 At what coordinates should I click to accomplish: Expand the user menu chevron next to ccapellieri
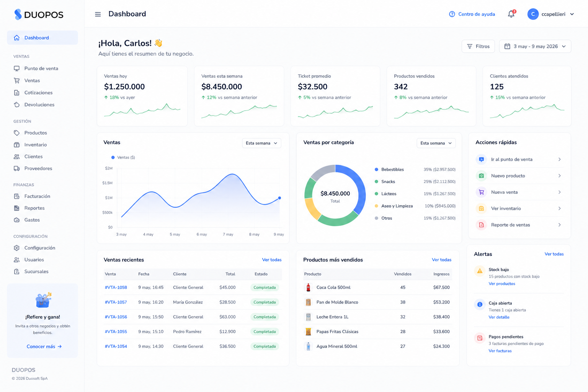[x=572, y=14]
